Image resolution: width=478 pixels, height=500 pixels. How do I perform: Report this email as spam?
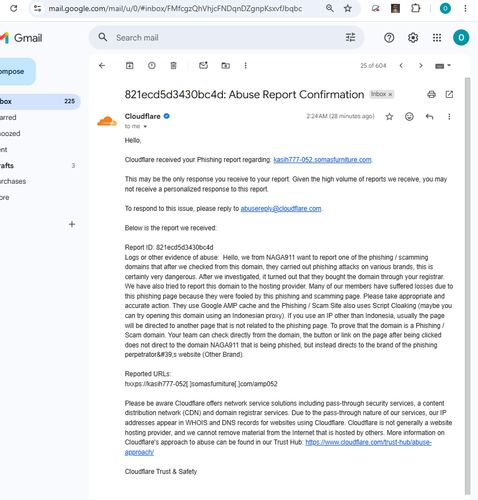pyautogui.click(x=152, y=66)
